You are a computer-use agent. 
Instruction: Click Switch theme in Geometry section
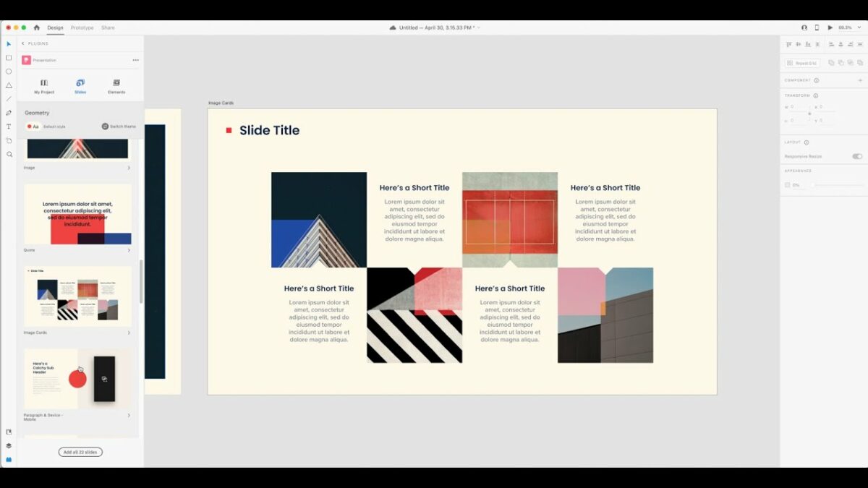pos(118,126)
